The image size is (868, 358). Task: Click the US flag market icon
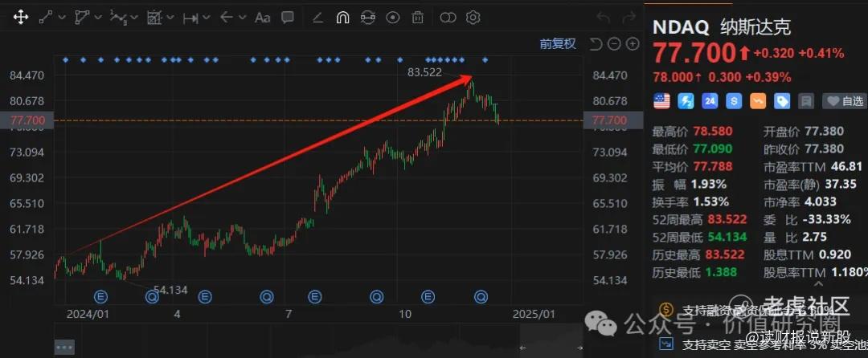pos(661,100)
